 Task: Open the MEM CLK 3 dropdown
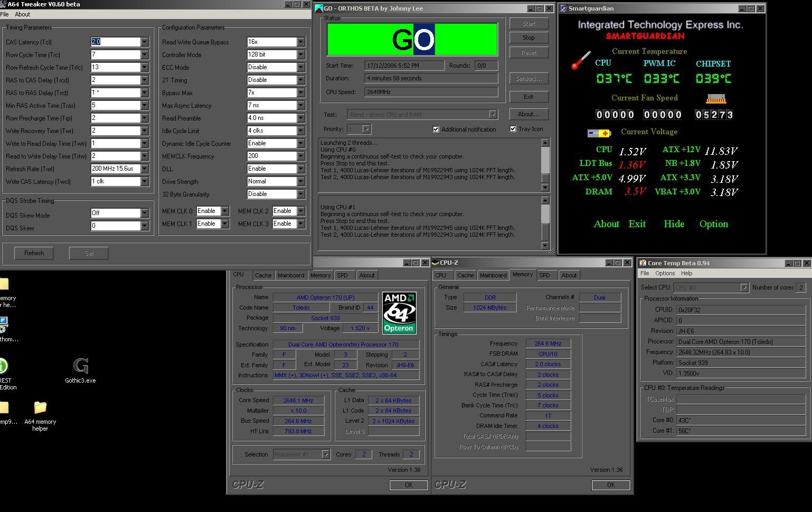[300, 224]
